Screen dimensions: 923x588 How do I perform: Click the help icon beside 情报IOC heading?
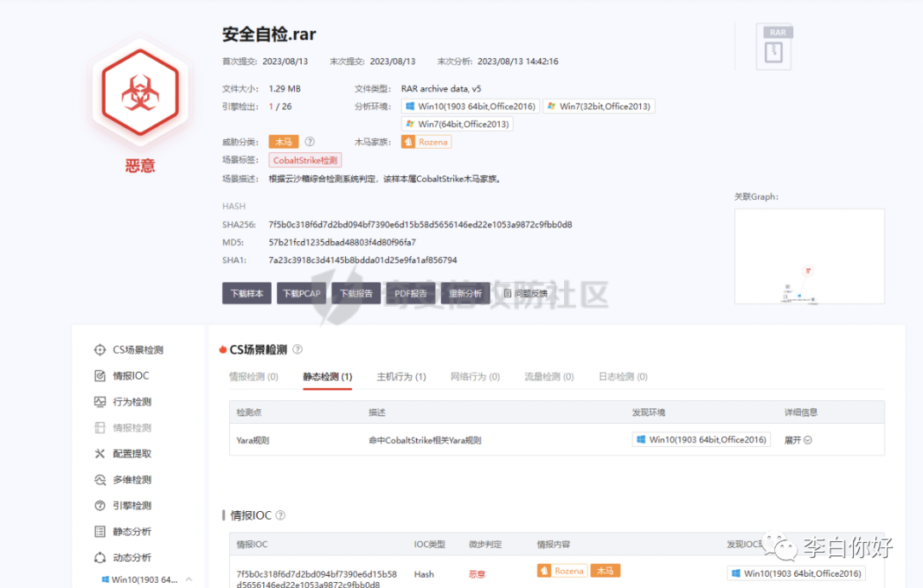point(280,515)
